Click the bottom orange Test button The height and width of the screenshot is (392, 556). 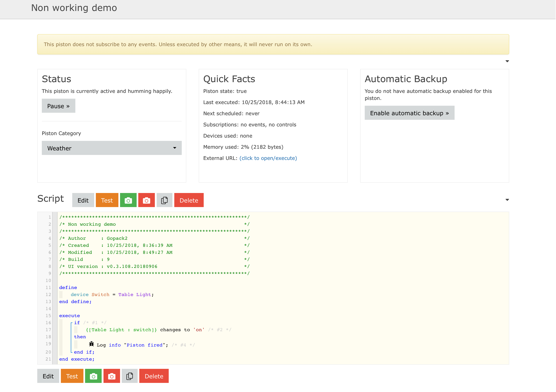pyautogui.click(x=72, y=376)
